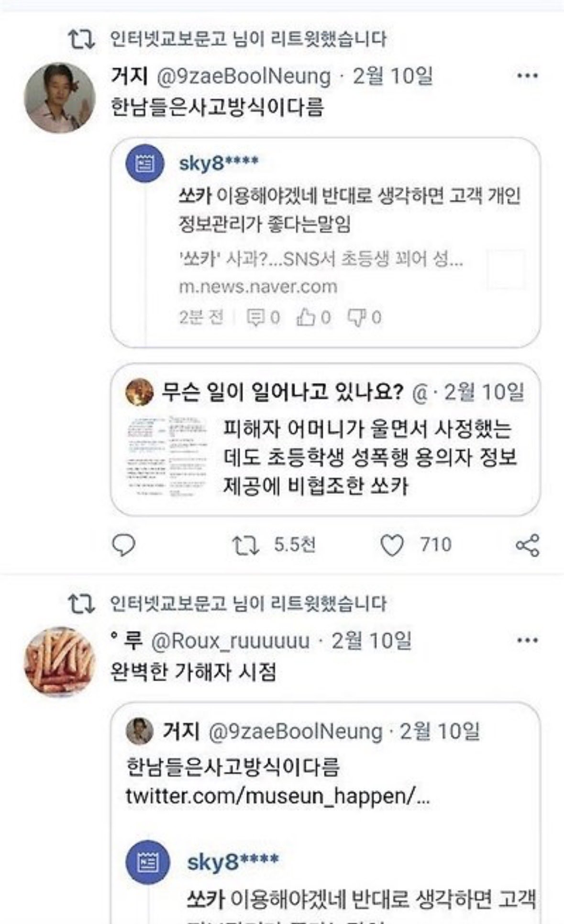Click the reply count icon on the sky8 comment

coord(254,317)
